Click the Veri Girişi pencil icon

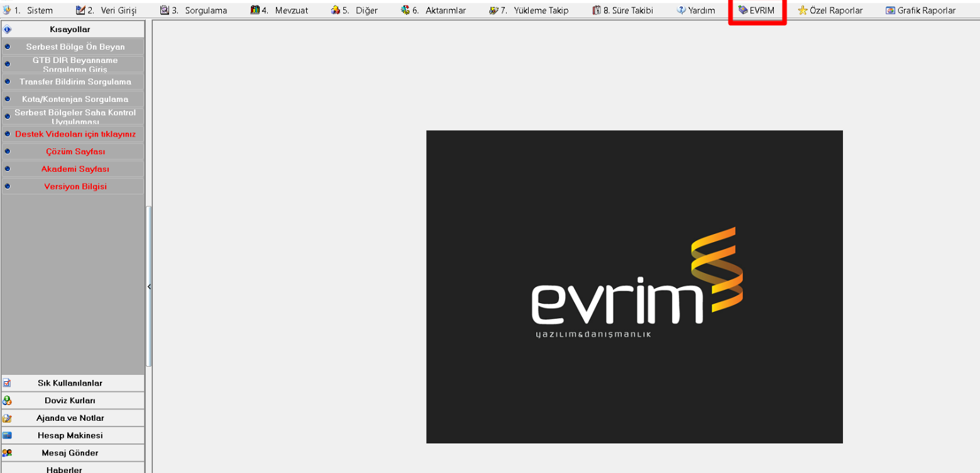80,10
